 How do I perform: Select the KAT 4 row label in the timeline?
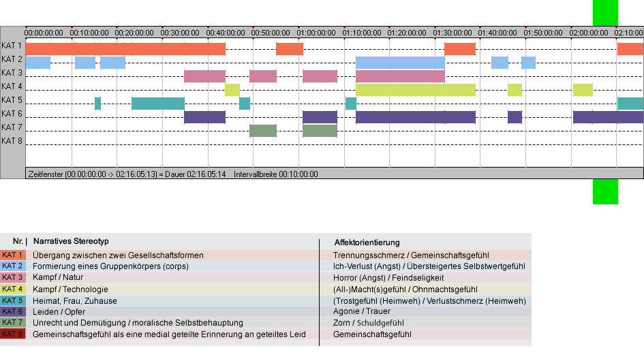coord(12,87)
